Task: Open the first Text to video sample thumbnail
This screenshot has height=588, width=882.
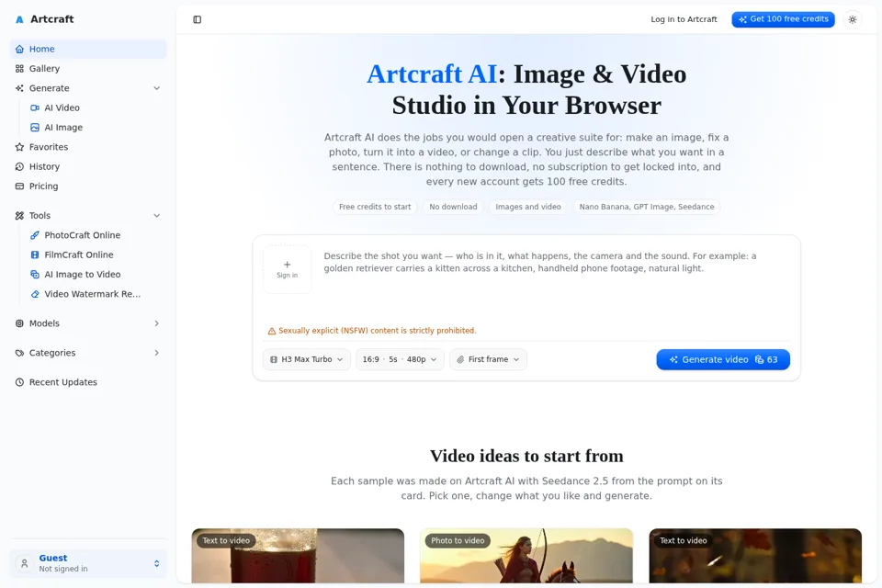Action: 298,556
